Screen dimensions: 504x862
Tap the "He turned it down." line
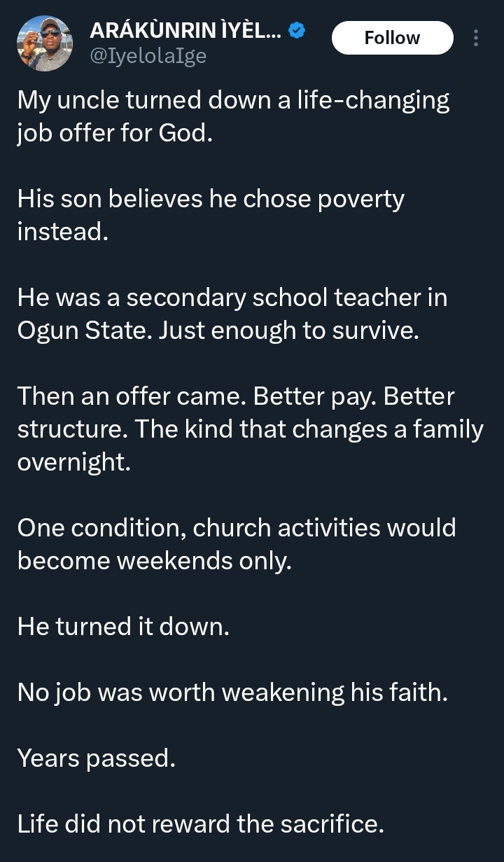click(x=123, y=626)
